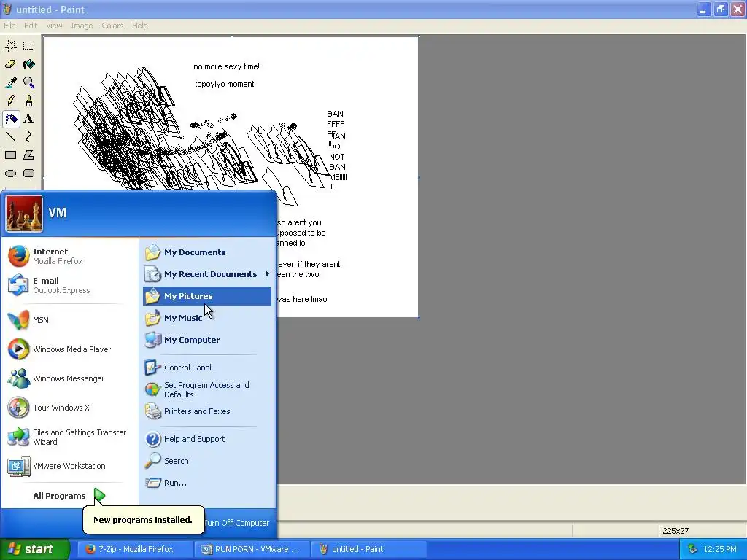Switch to VMware taskbar window

click(252, 550)
